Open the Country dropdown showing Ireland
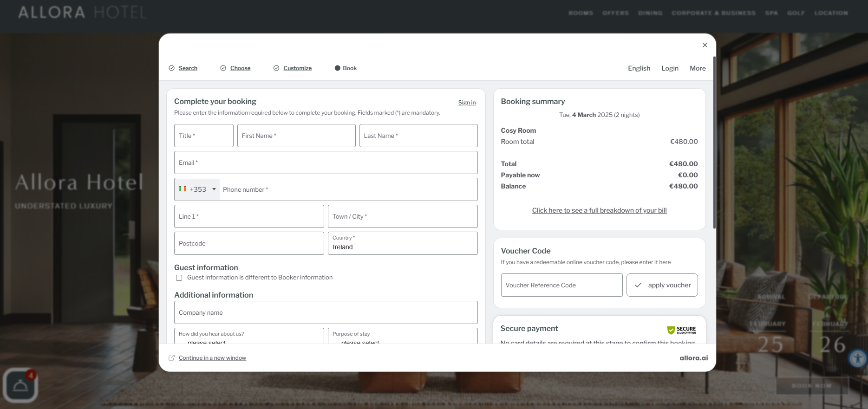 [x=403, y=243]
